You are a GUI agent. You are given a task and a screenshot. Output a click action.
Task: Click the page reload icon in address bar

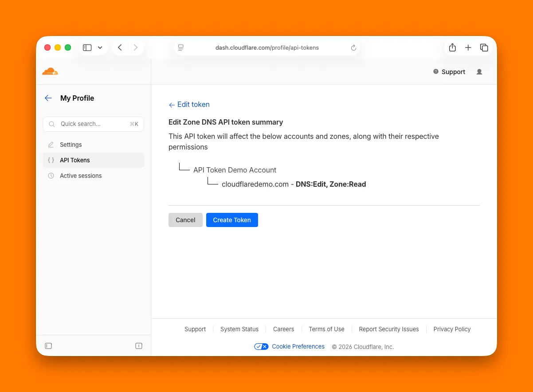(x=353, y=47)
